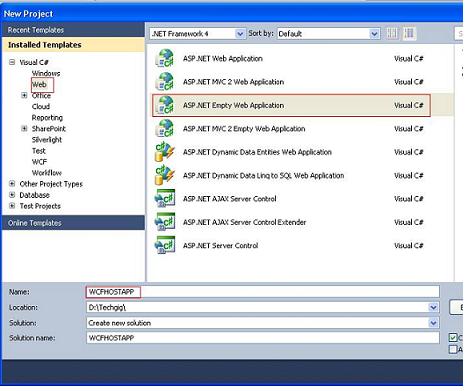Image resolution: width=466 pixels, height=391 pixels.
Task: Select Test Projects in the template tree
Action: click(x=40, y=206)
